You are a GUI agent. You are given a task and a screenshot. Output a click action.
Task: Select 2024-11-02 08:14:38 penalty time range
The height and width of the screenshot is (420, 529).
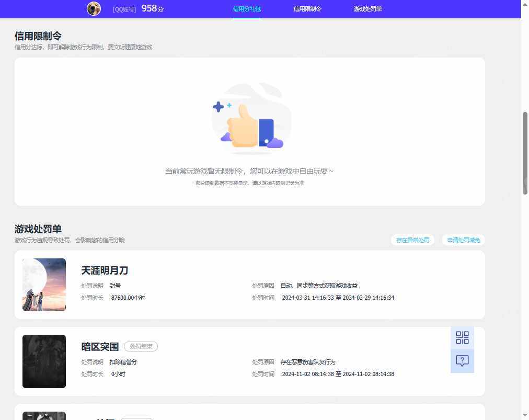(338, 374)
